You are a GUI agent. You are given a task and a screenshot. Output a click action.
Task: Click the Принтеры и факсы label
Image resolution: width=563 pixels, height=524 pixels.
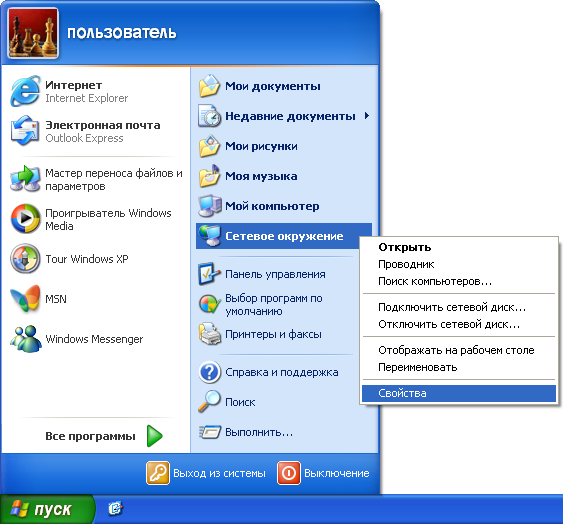(273, 334)
